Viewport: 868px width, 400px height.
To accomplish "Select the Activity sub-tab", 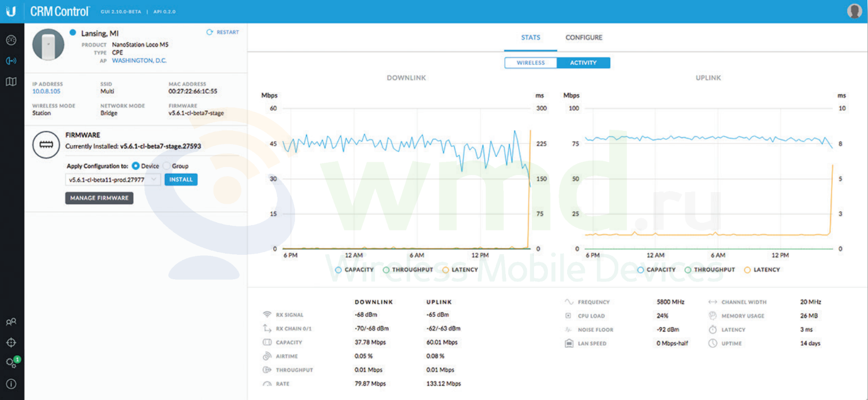I will (x=583, y=63).
